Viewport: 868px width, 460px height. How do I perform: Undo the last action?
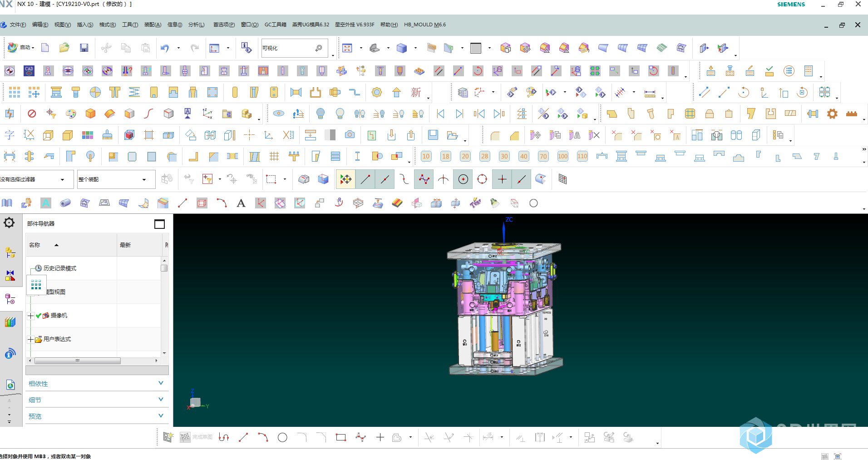[165, 48]
